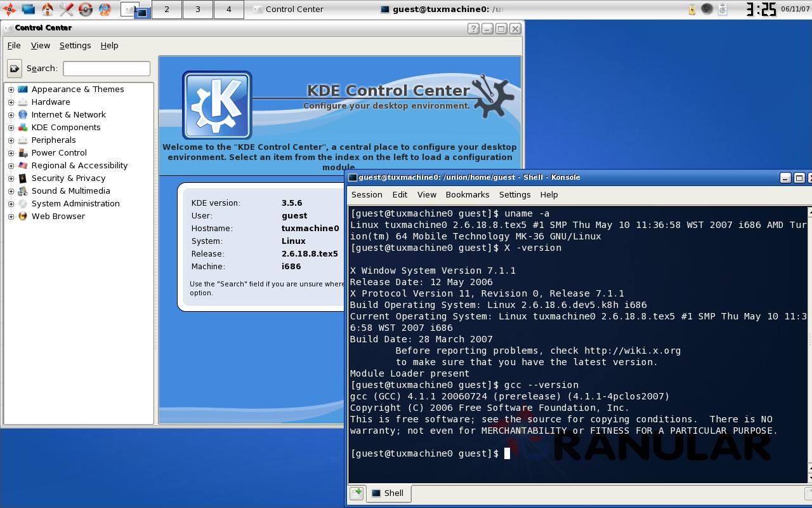This screenshot has width=812, height=508.
Task: Expand the Security & Privacy tree node
Action: [x=11, y=178]
